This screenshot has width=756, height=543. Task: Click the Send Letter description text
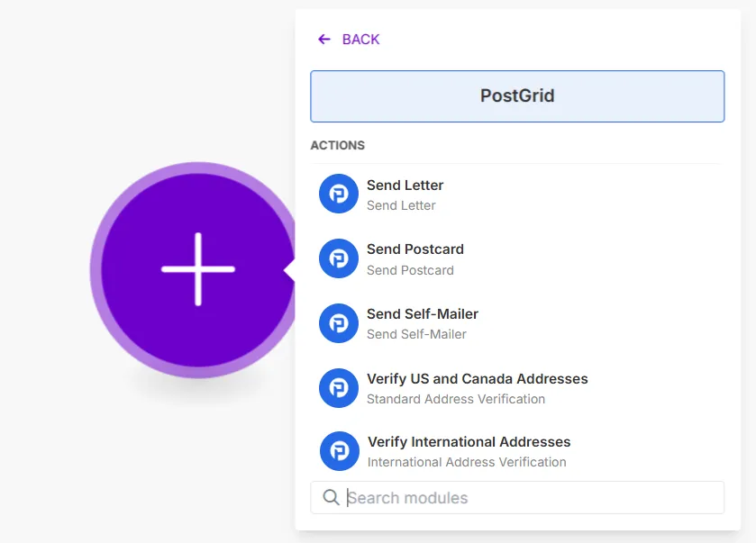coord(400,205)
